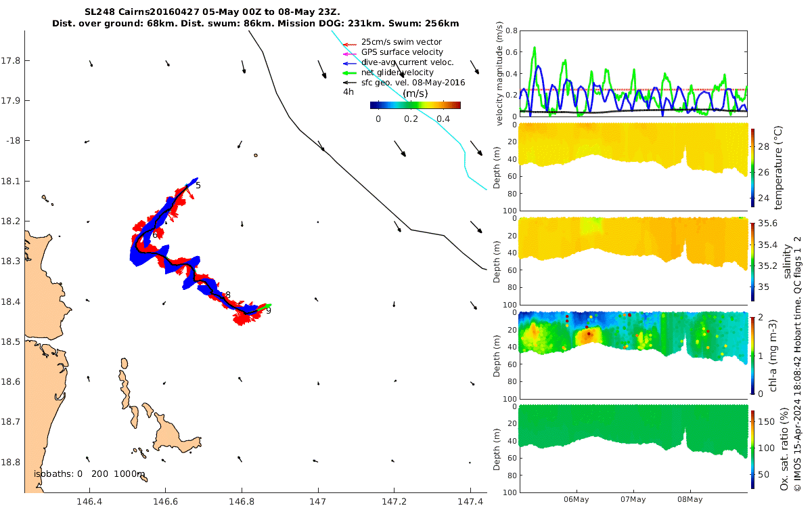This screenshot has width=812, height=508.
Task: Click the horizontal velocity colorbar on the map
Action: 415,105
